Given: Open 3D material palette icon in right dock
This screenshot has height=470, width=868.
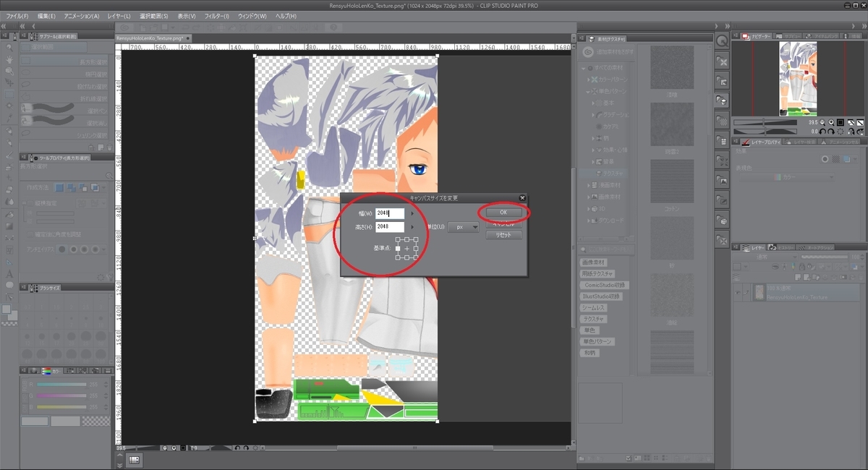Looking at the screenshot, I should tap(722, 220).
